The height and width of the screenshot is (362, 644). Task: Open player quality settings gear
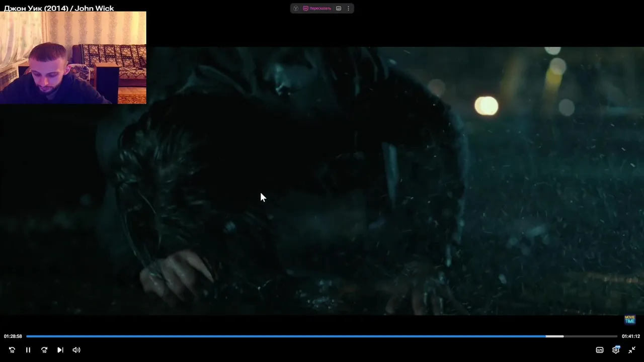616,350
